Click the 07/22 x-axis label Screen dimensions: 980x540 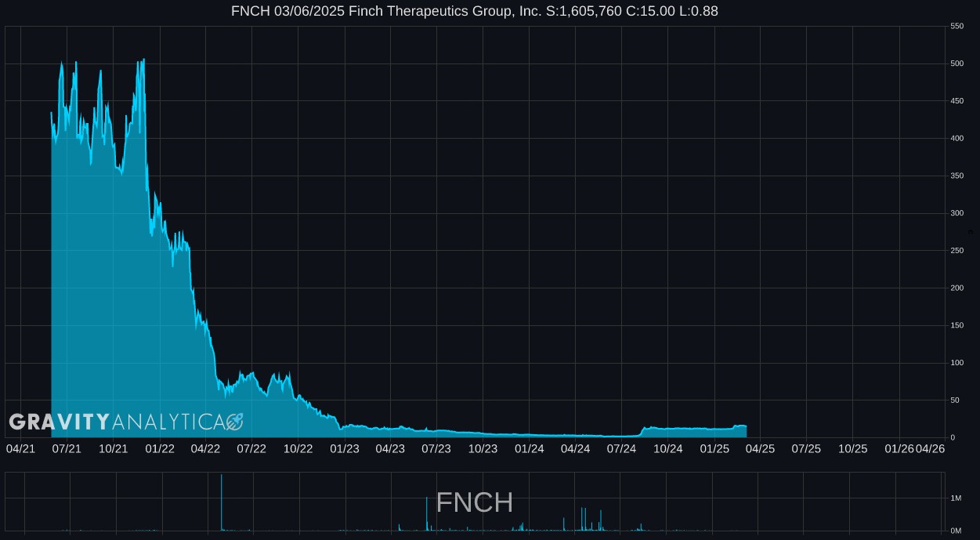(251, 448)
